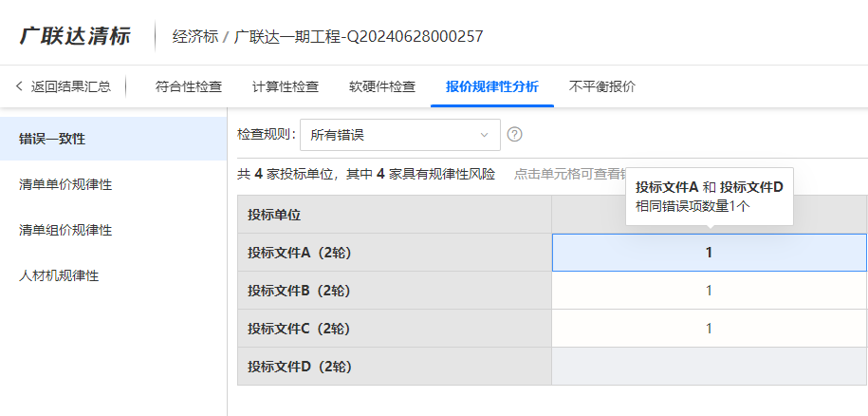Image resolution: width=868 pixels, height=416 pixels.
Task: Go to the 不平衡报价 tab
Action: [602, 86]
